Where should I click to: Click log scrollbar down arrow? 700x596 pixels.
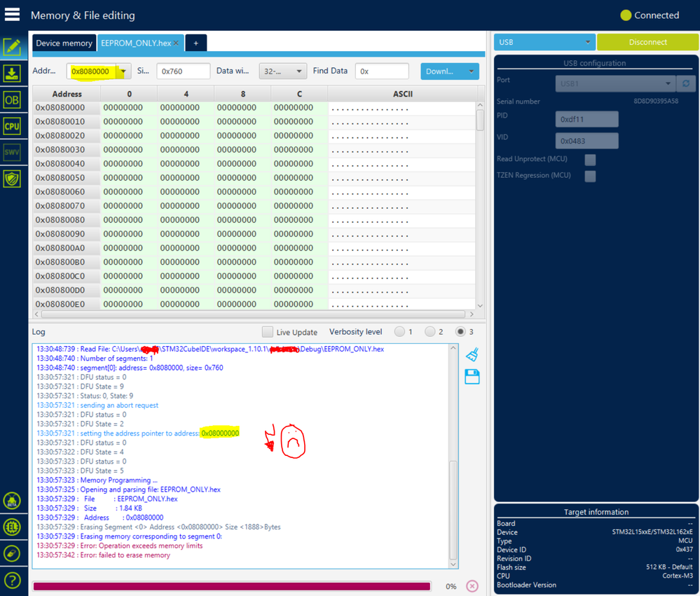pos(453,564)
